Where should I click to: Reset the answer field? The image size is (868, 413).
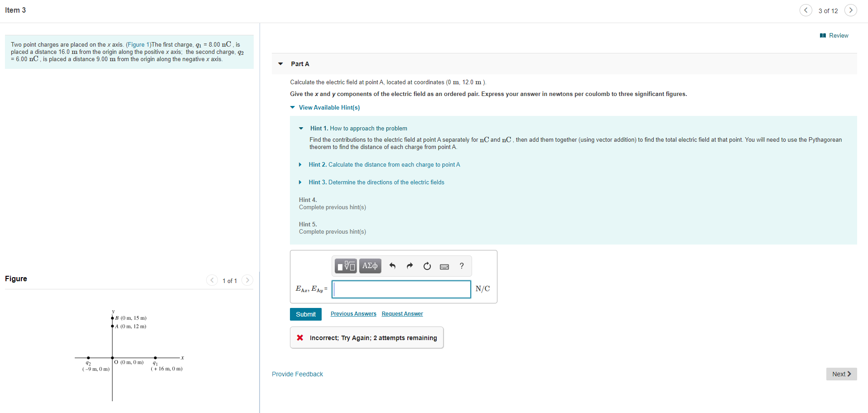click(427, 266)
